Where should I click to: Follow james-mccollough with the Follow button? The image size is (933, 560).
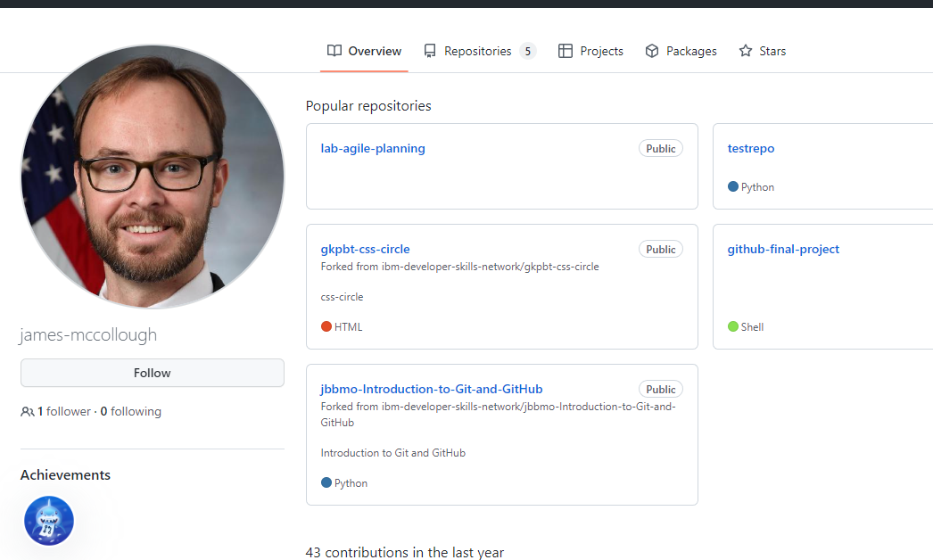point(153,373)
